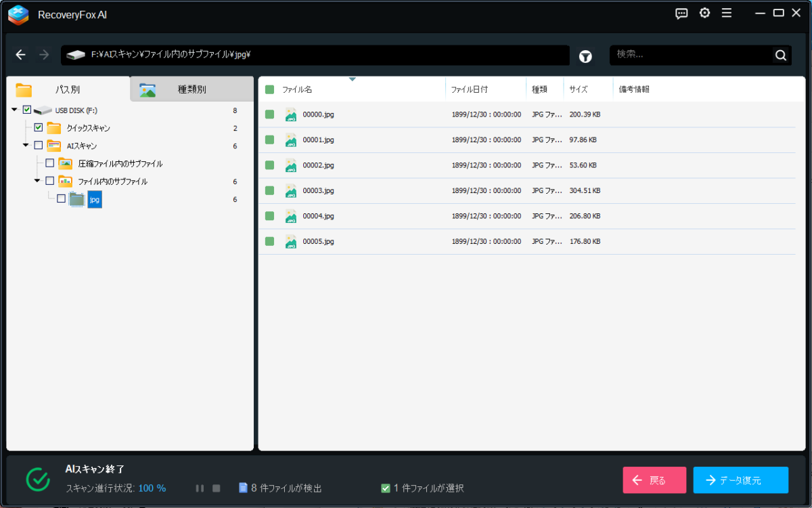Click the size 97.86 KB
This screenshot has width=812, height=508.
pos(583,140)
